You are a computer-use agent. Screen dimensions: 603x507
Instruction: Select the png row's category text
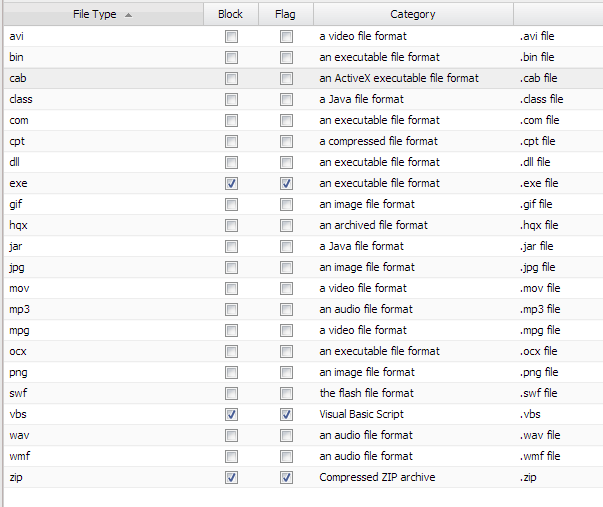pos(366,372)
